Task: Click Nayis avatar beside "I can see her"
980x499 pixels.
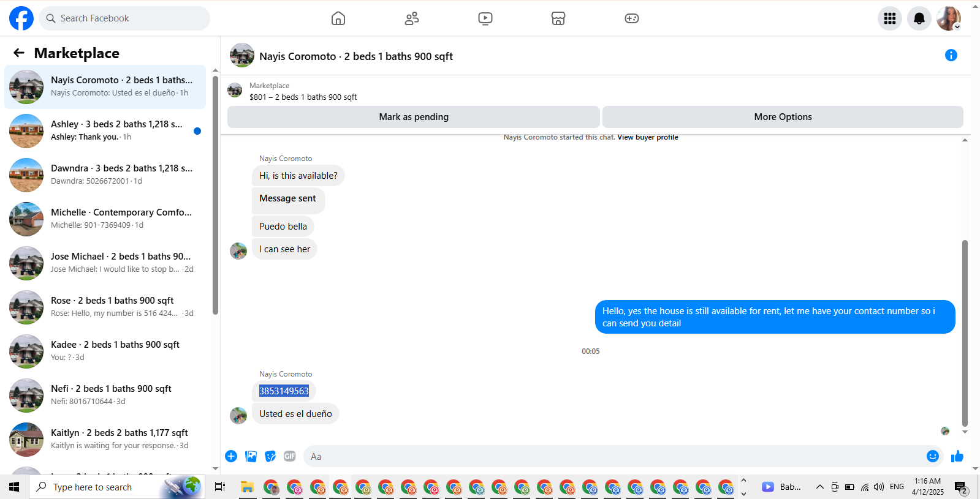Action: click(238, 250)
